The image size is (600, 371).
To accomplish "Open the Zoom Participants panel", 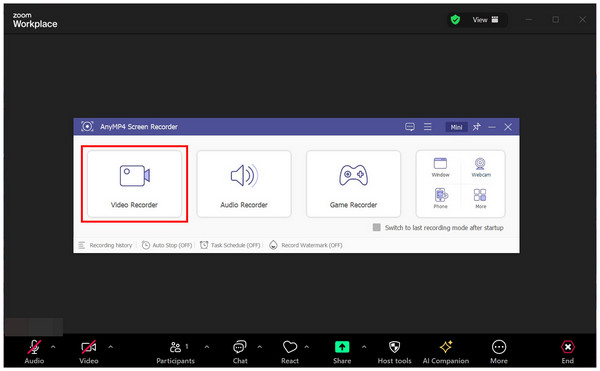I will click(x=176, y=352).
